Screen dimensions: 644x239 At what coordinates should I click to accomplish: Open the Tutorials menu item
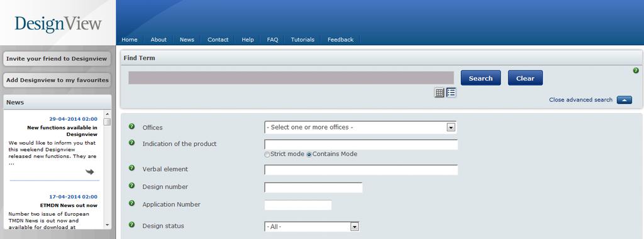coord(303,40)
